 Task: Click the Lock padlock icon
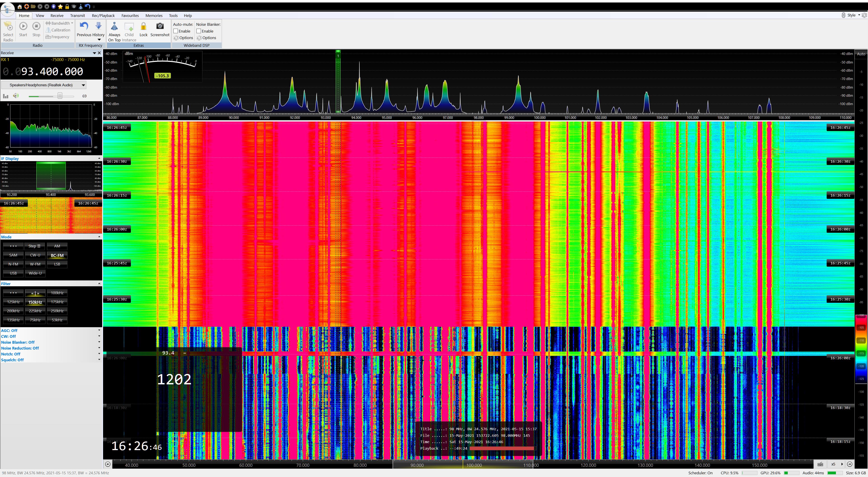point(143,27)
